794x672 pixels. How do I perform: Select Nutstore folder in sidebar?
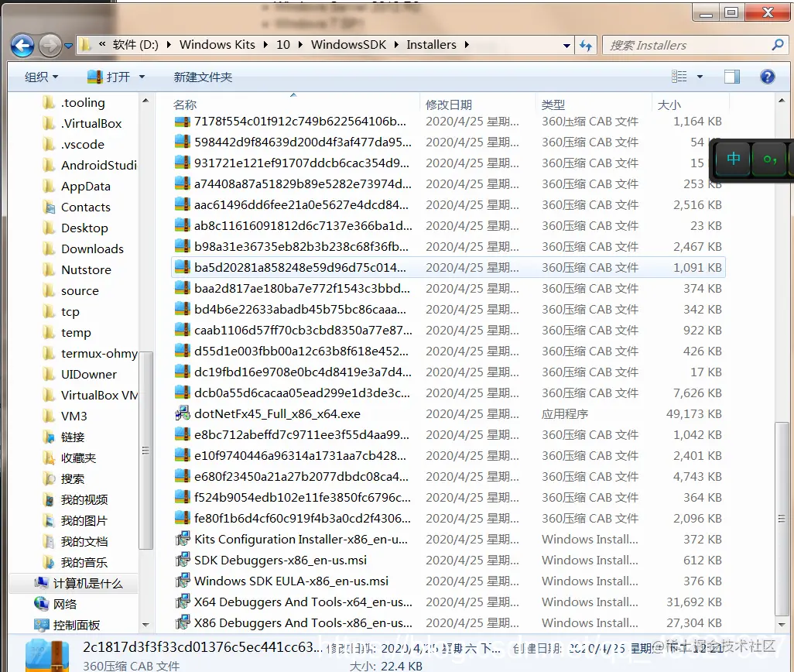77,269
